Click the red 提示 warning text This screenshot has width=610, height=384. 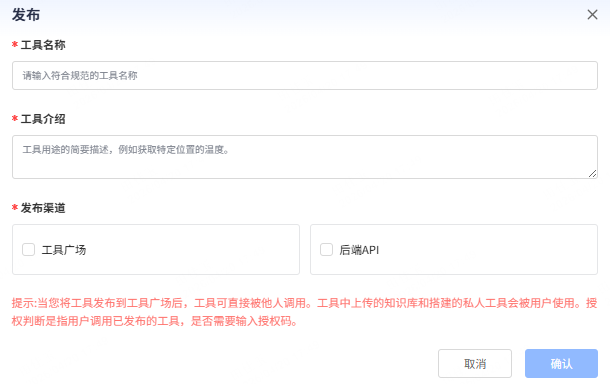coord(304,312)
